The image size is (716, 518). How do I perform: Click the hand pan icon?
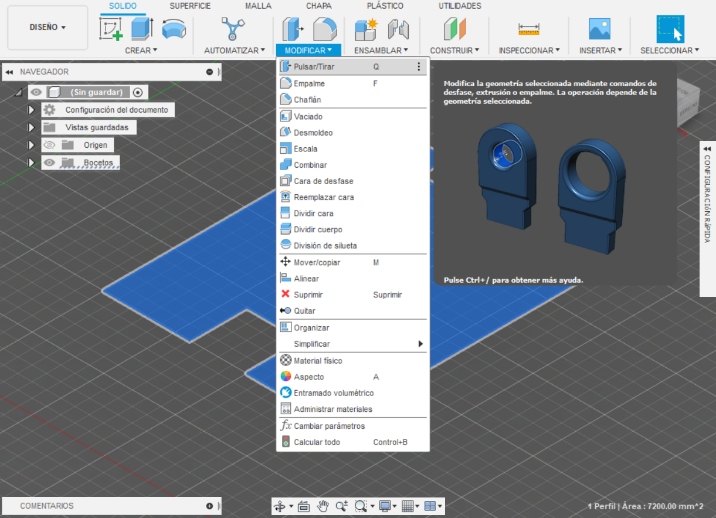coord(323,506)
